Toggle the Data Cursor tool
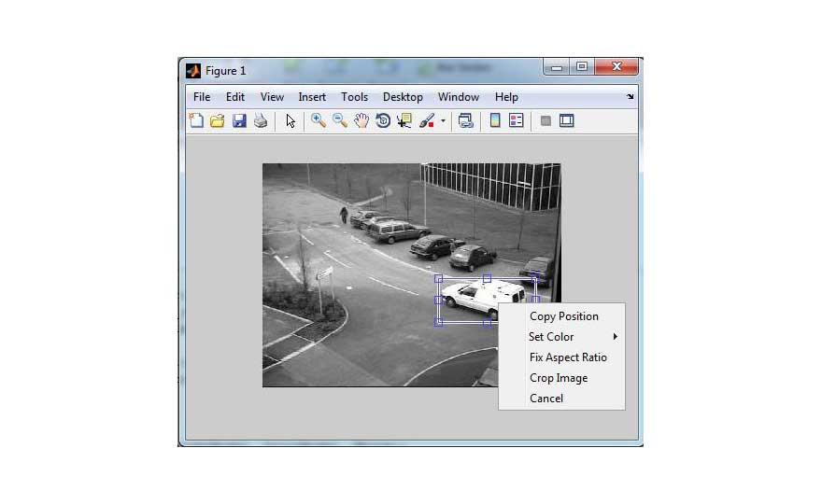822x504 pixels. pyautogui.click(x=404, y=120)
